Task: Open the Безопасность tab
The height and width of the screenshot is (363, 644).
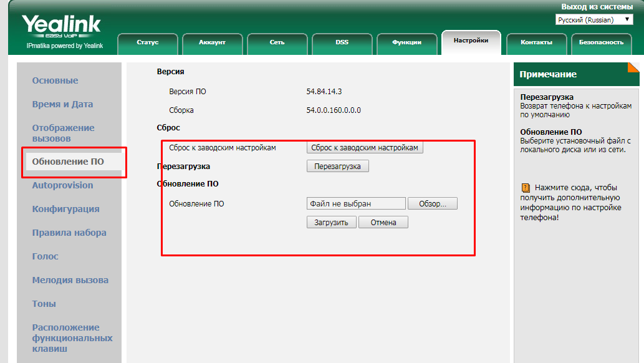Action: point(601,42)
